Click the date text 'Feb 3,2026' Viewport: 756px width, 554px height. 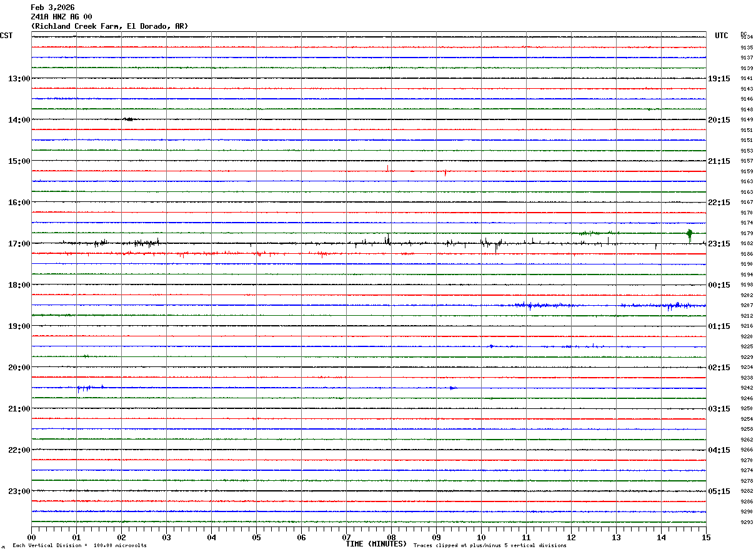tap(52, 8)
